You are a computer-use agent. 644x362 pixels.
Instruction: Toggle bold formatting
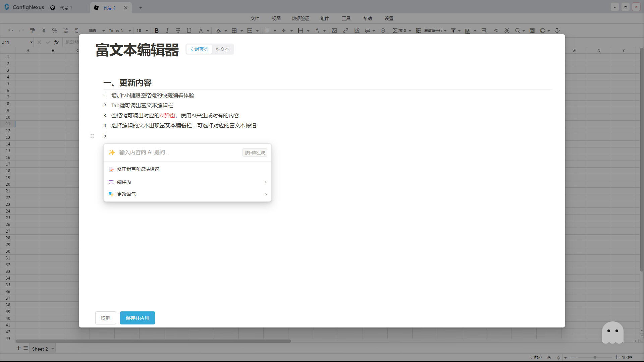click(156, 31)
